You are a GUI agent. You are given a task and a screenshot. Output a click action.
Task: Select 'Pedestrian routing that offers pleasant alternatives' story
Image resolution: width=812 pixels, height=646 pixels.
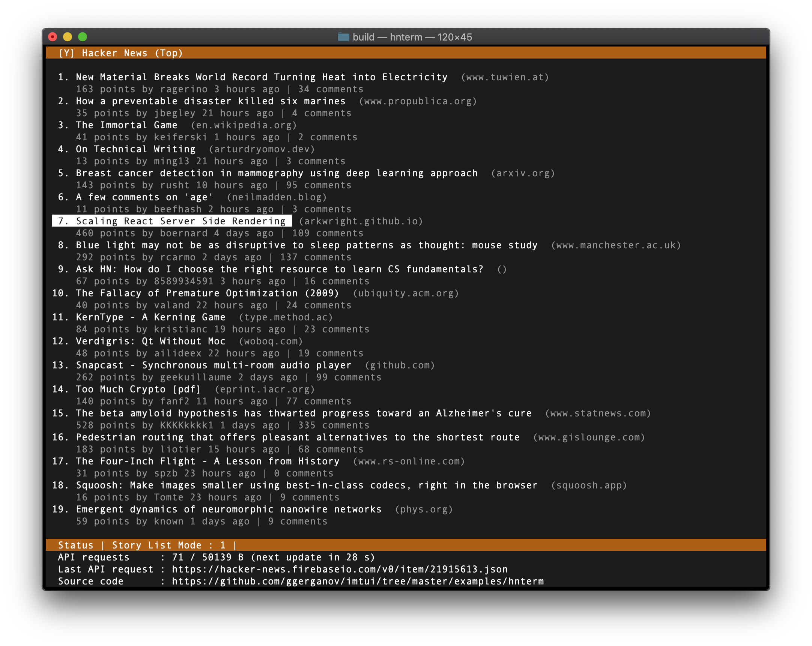(x=298, y=437)
